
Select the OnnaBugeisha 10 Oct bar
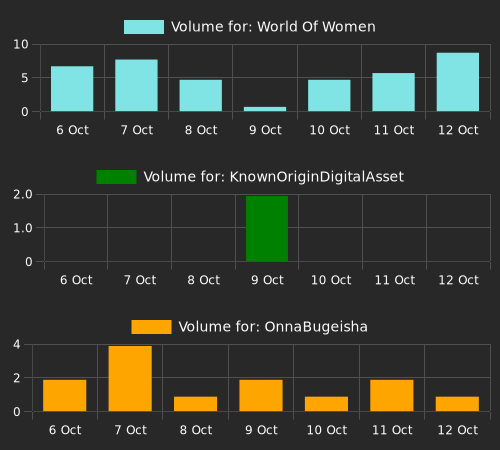pyautogui.click(x=326, y=404)
